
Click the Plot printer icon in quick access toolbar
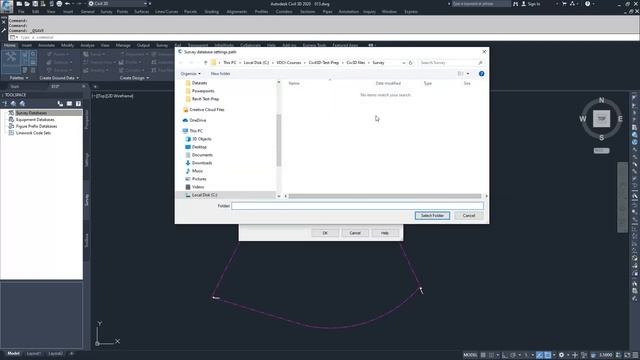pyautogui.click(x=59, y=4)
